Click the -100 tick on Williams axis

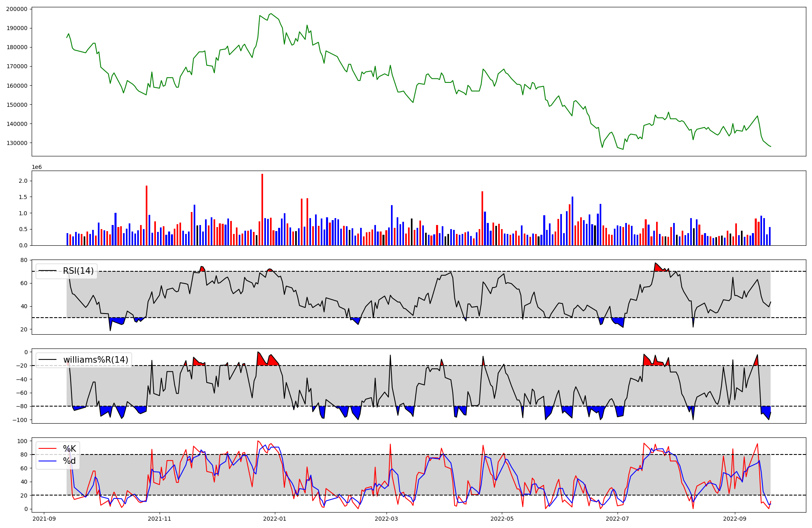[x=19, y=420]
